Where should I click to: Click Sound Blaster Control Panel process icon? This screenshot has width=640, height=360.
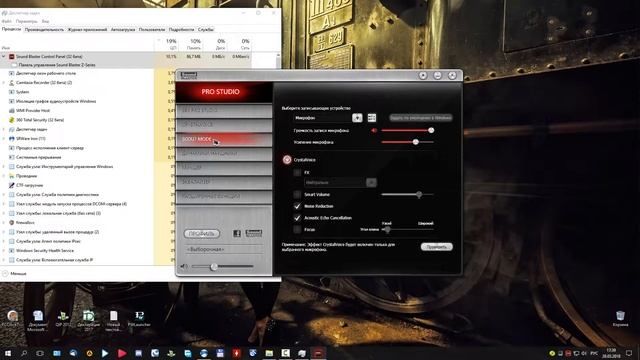11,57
